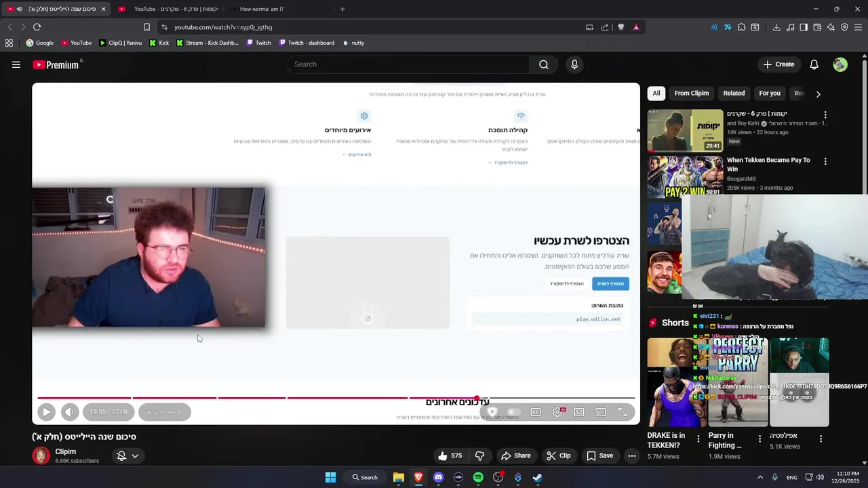Open options for the DRAKE is in TEKKEN short
Screen dimensions: 868x488
(698, 439)
